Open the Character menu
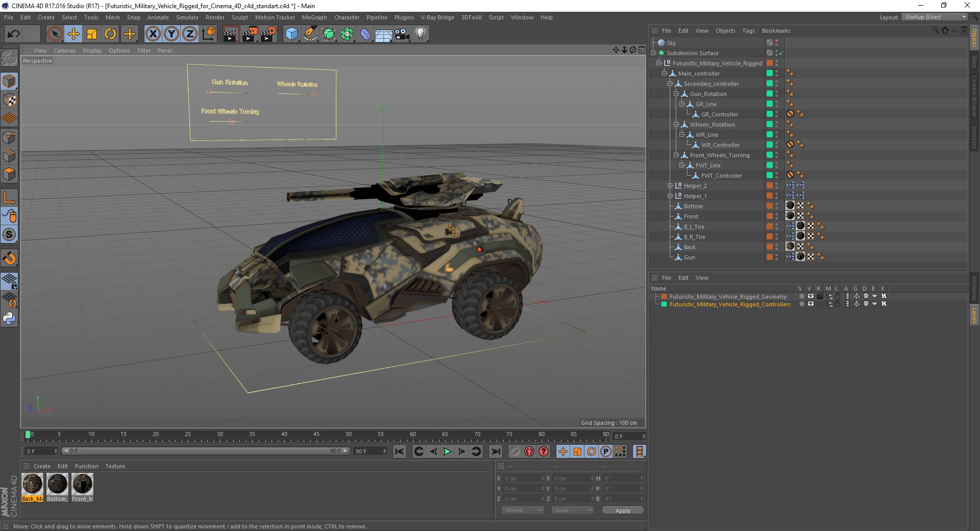The image size is (980, 531). [x=347, y=17]
